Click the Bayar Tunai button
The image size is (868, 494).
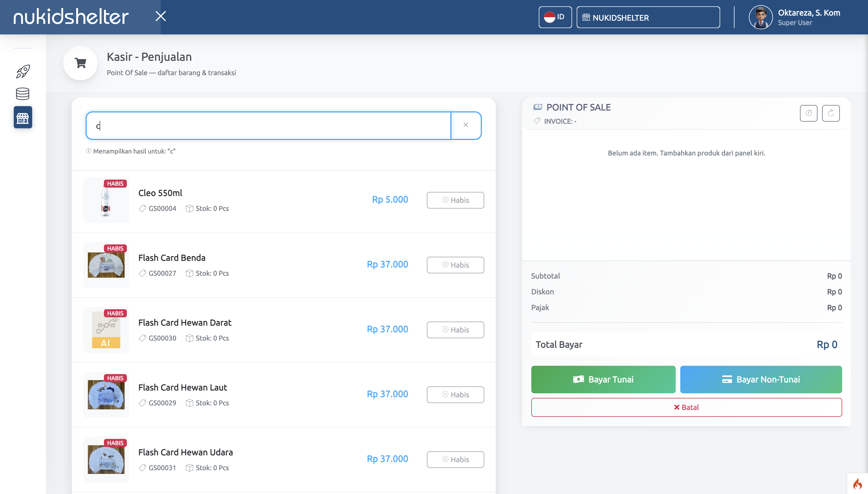tap(603, 379)
